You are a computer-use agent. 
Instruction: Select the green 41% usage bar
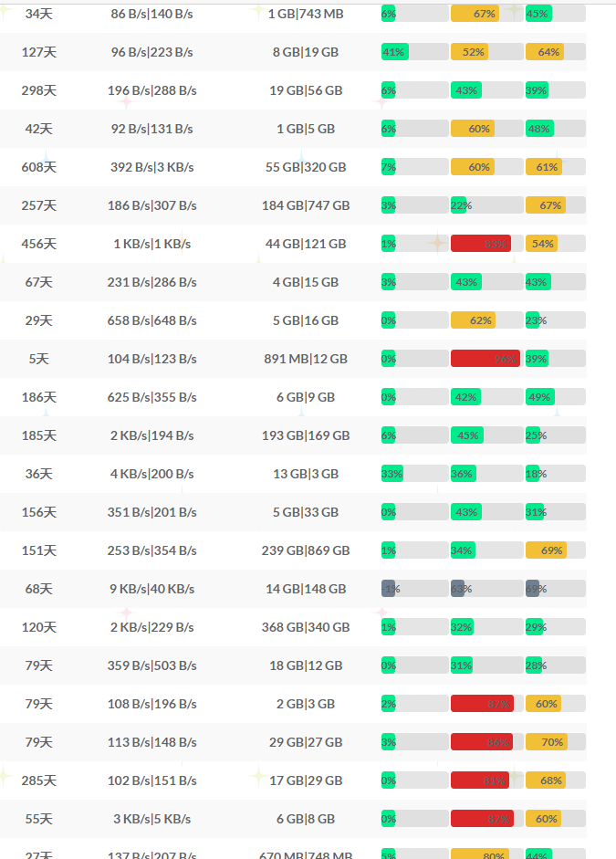click(x=394, y=52)
